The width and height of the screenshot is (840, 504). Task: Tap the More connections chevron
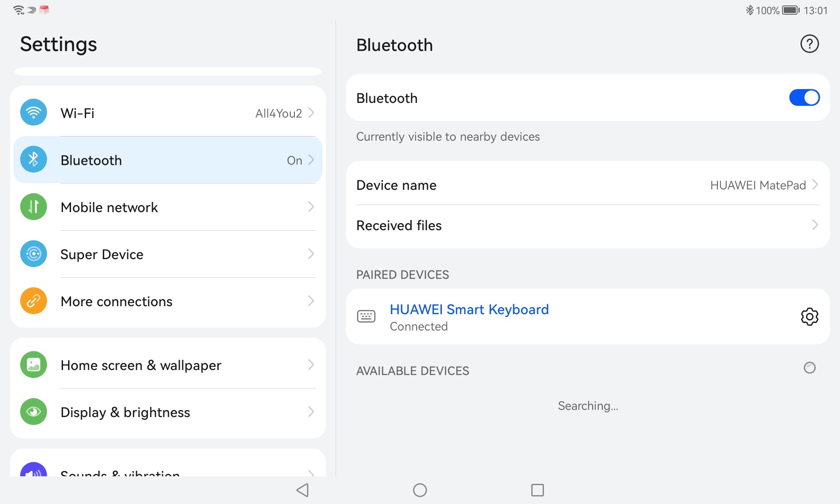click(x=311, y=301)
